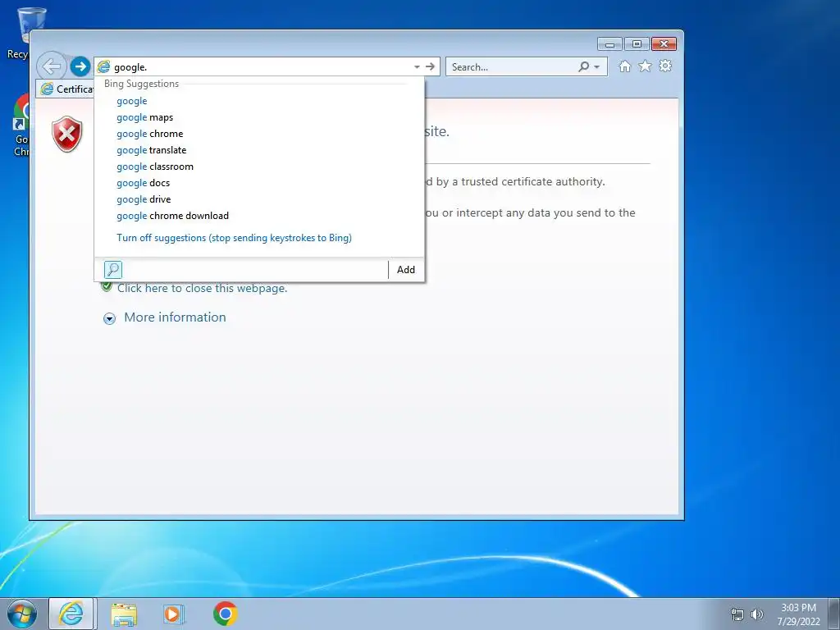Open the address bar autocomplete dropdown arrow
This screenshot has height=630, width=840.
click(417, 67)
